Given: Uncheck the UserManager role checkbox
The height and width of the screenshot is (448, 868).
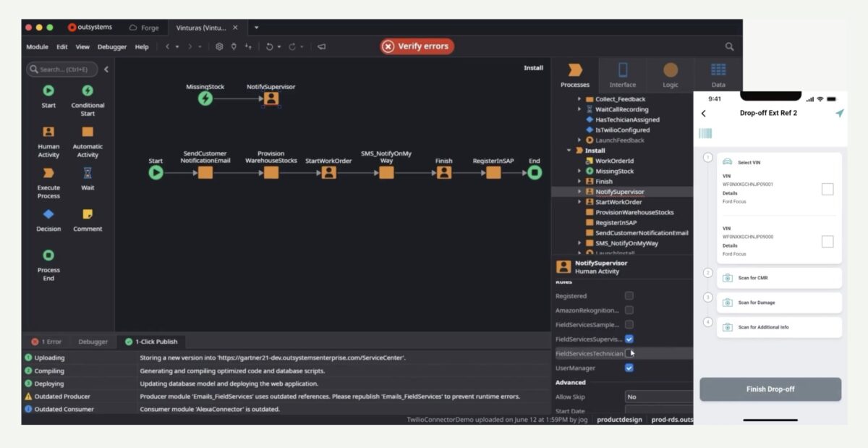Looking at the screenshot, I should coord(629,368).
